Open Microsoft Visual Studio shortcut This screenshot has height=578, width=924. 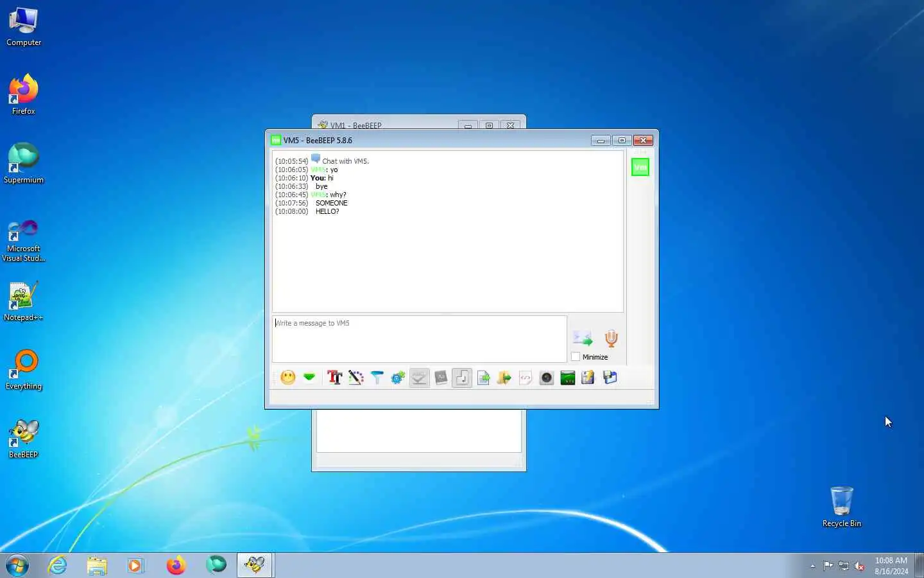pos(24,241)
